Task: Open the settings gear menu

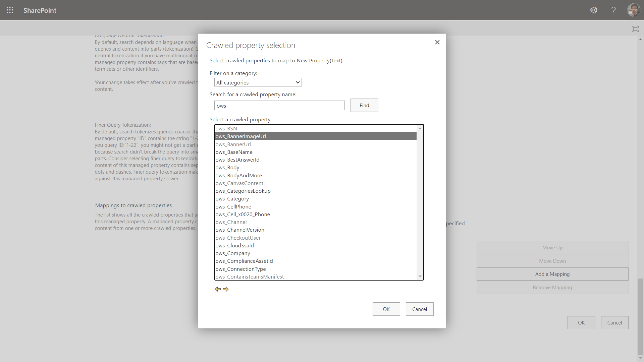Action: pyautogui.click(x=594, y=10)
